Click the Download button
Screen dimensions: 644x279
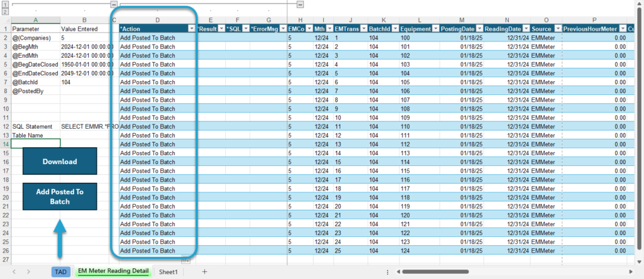60,161
